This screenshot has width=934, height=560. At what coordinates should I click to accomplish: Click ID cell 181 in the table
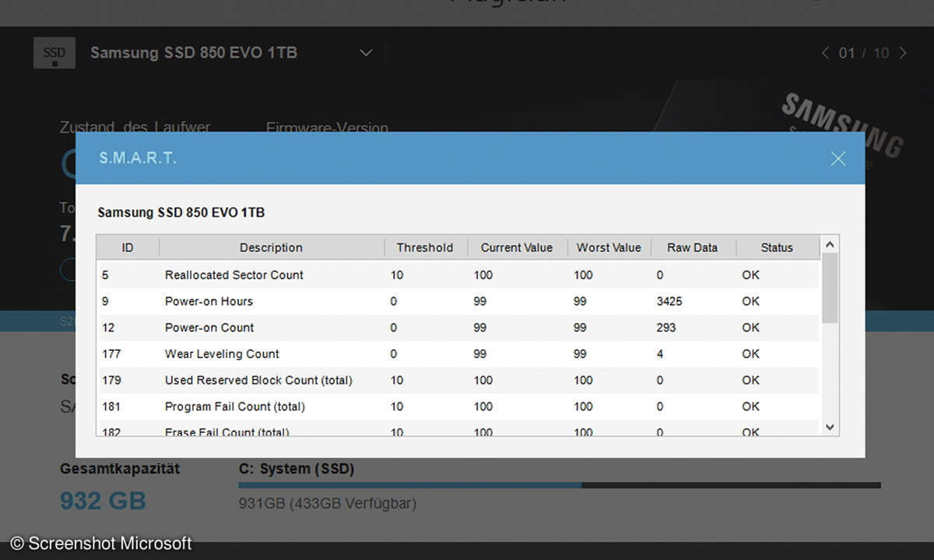pyautogui.click(x=111, y=407)
